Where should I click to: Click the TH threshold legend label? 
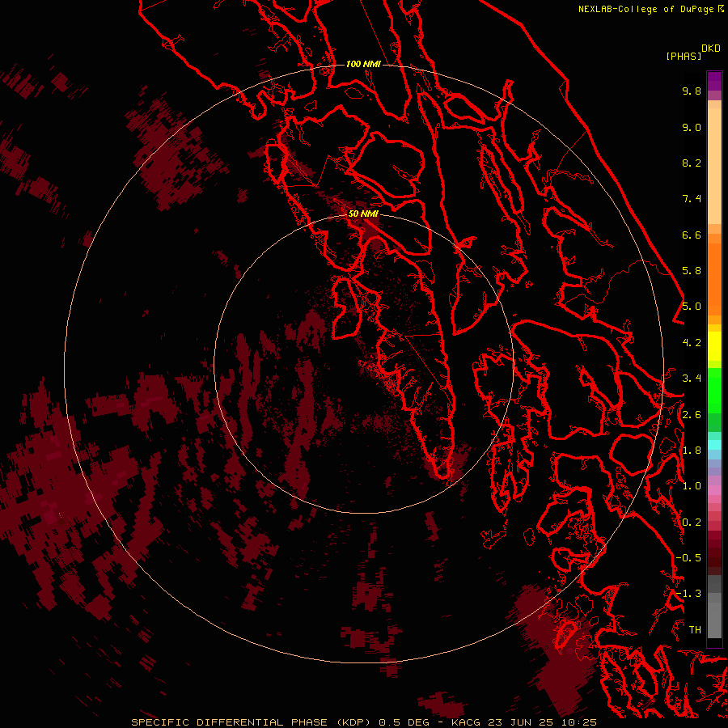695,630
